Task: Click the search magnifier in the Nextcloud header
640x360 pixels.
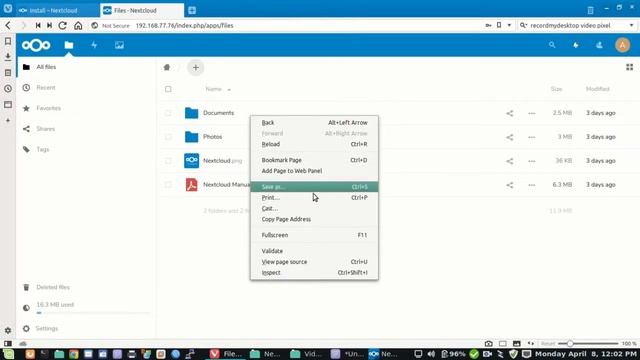Action: 552,45
